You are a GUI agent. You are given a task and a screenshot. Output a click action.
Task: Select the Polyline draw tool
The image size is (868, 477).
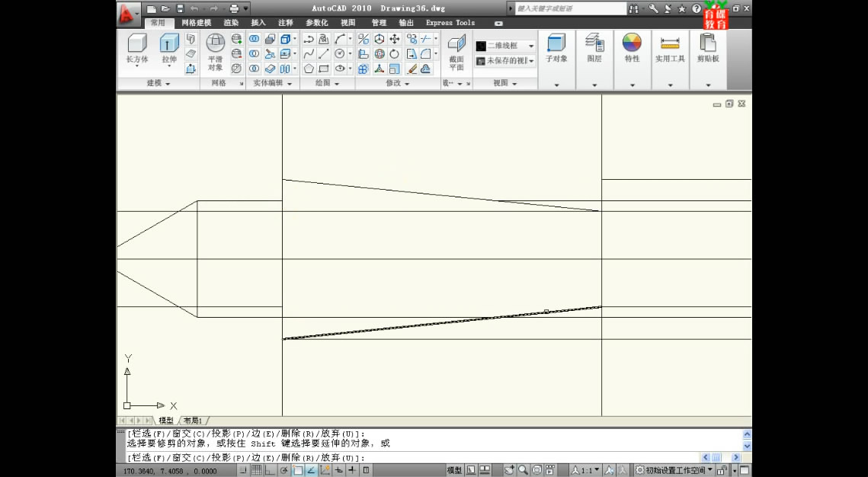309,39
